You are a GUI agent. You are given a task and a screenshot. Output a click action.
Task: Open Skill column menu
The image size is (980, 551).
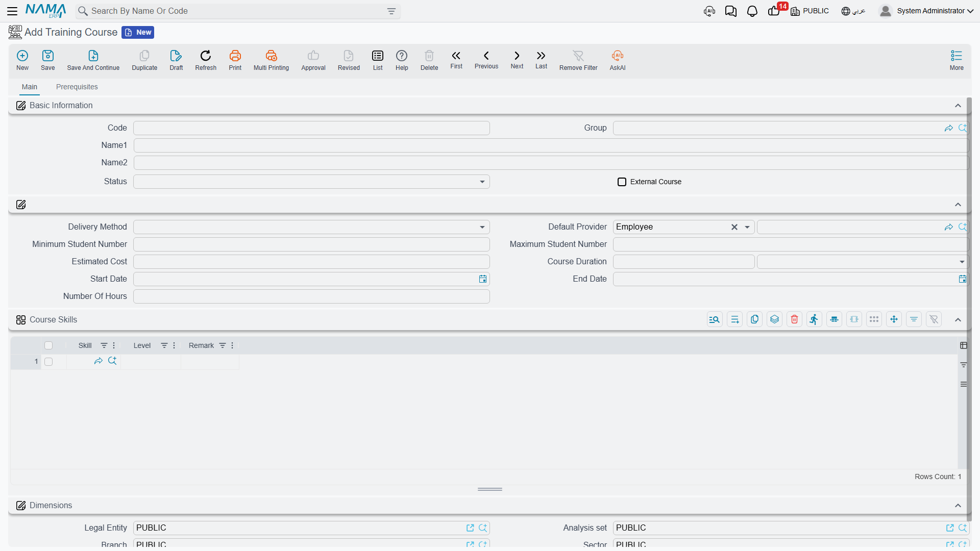point(114,345)
